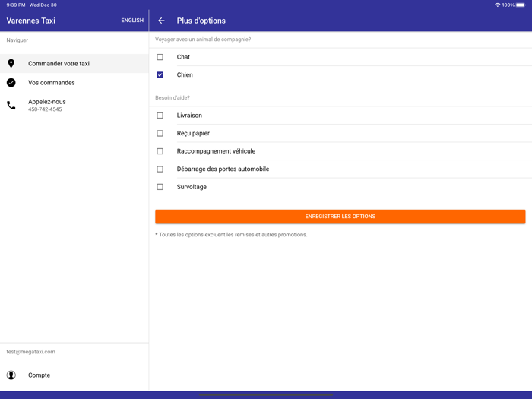
Task: Check Débarrage des portes automobile box
Action: [160, 169]
